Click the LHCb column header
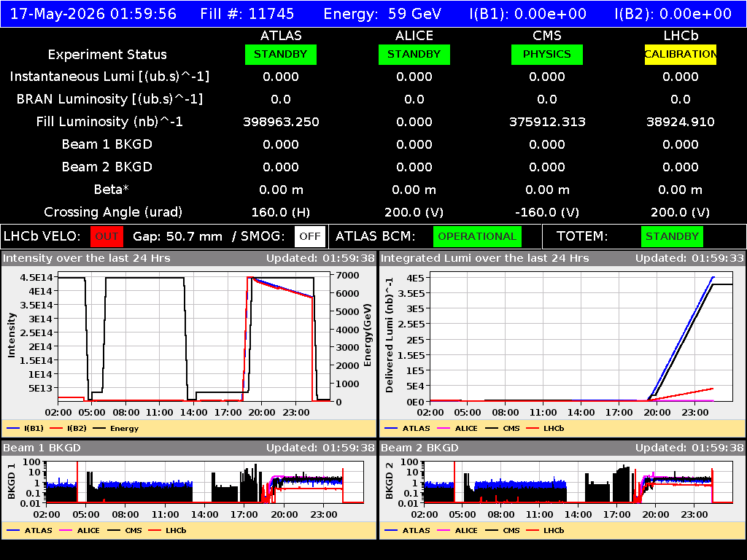This screenshot has width=747, height=560. (x=681, y=36)
